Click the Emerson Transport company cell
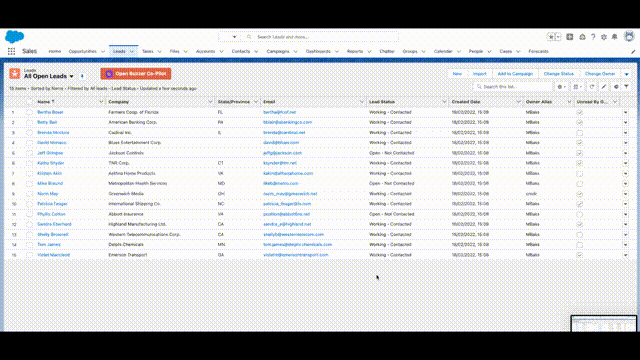 tap(128, 255)
